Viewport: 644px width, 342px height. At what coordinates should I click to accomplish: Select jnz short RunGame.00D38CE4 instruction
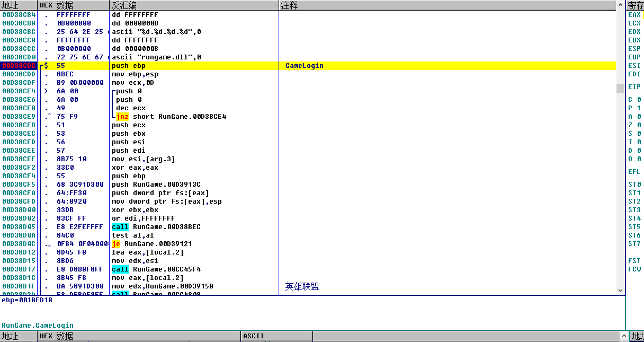pyautogui.click(x=171, y=117)
